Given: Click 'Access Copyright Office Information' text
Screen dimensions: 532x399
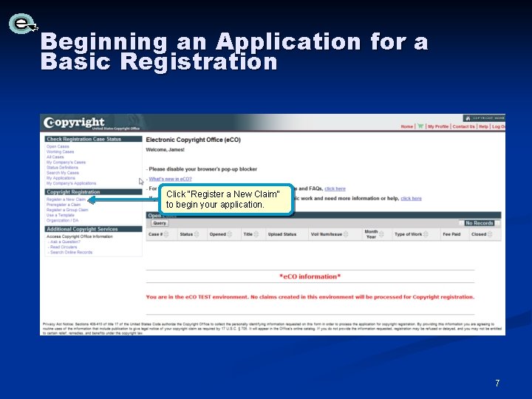Looking at the screenshot, I should [x=80, y=236].
